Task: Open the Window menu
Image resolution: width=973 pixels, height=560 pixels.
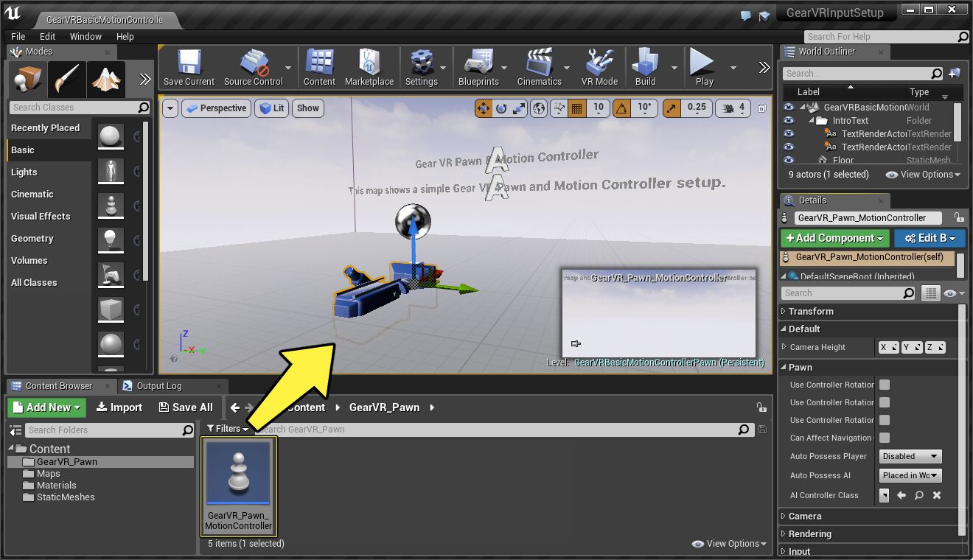Action: (x=86, y=36)
